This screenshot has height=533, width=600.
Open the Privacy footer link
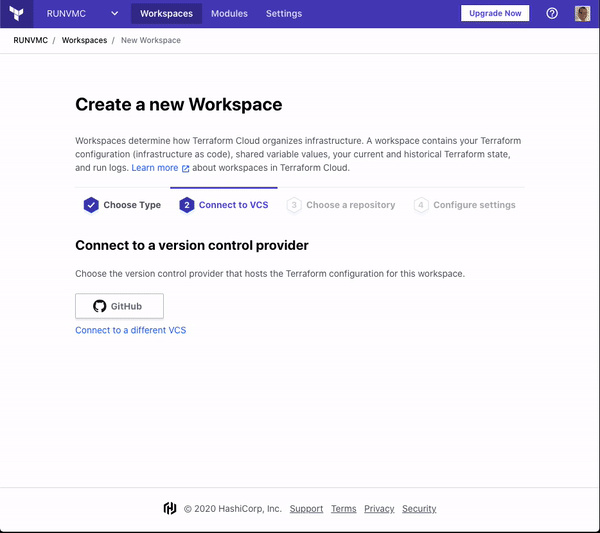[379, 509]
